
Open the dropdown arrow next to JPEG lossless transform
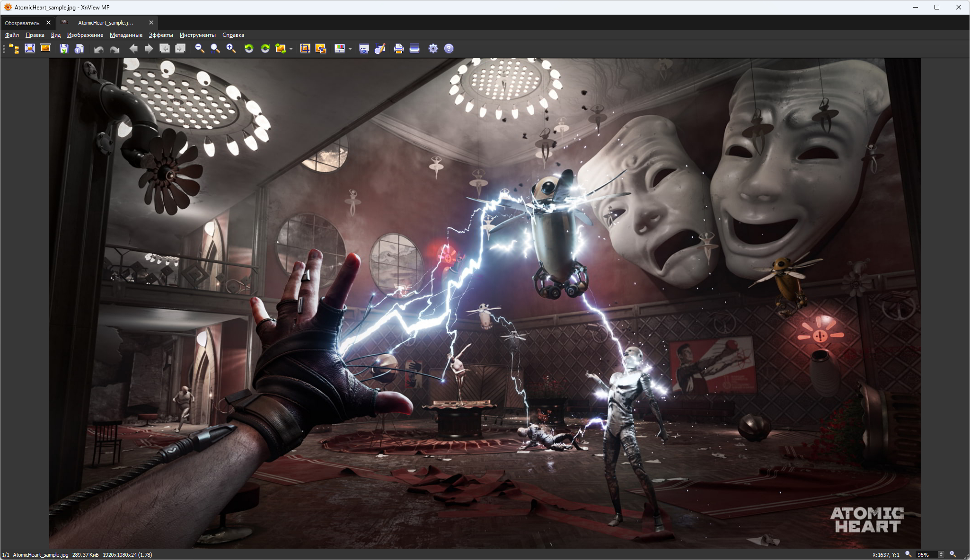[291, 49]
